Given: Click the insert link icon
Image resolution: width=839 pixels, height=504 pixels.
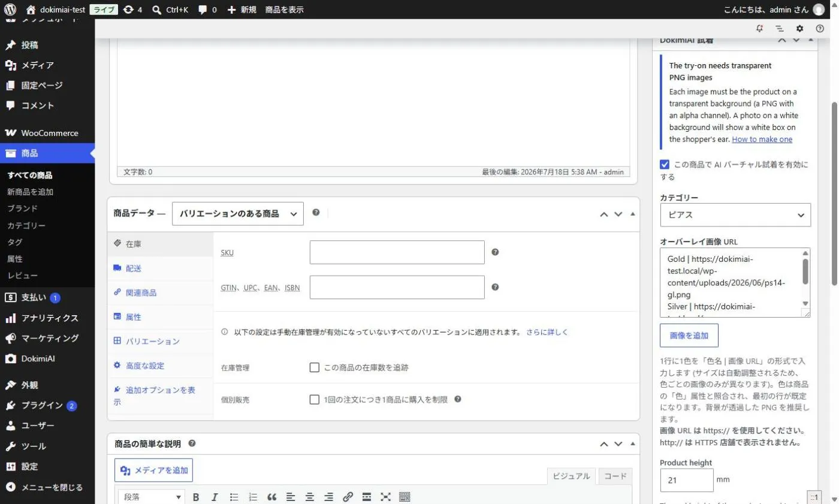Looking at the screenshot, I should (x=348, y=497).
